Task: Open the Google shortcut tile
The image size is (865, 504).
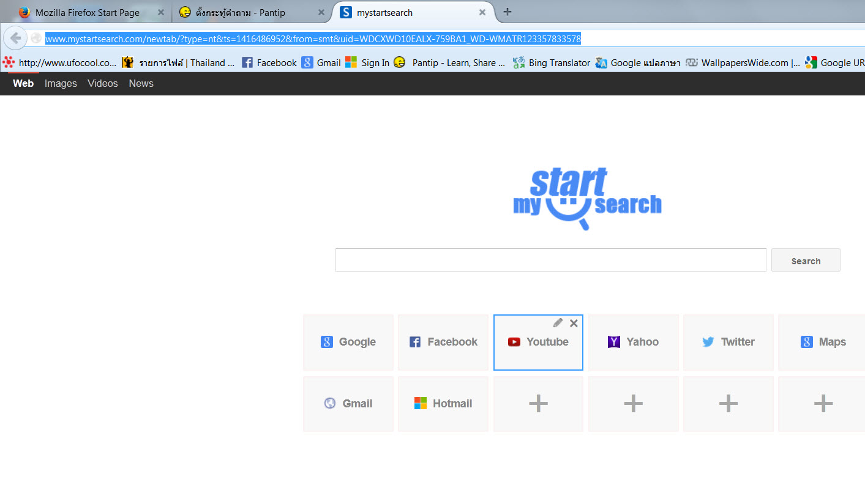Action: pyautogui.click(x=348, y=343)
